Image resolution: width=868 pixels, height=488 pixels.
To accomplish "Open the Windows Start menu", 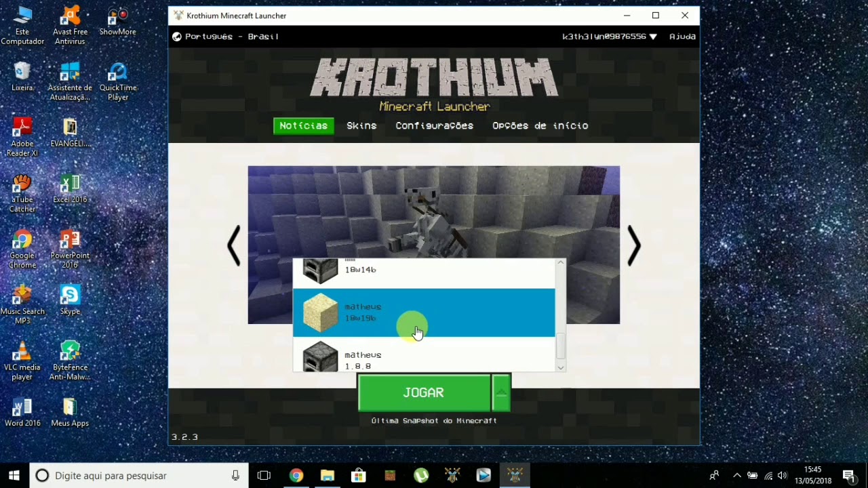I will pos(14,476).
